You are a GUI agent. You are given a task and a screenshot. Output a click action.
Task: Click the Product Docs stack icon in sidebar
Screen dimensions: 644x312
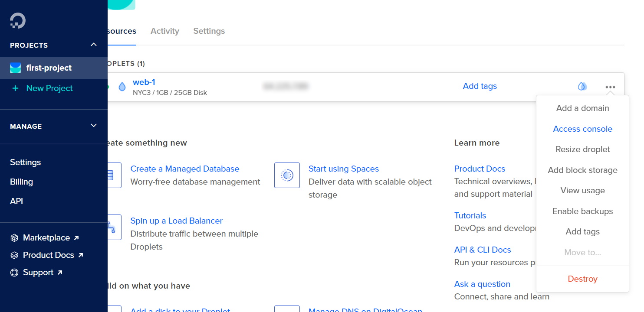(14, 255)
